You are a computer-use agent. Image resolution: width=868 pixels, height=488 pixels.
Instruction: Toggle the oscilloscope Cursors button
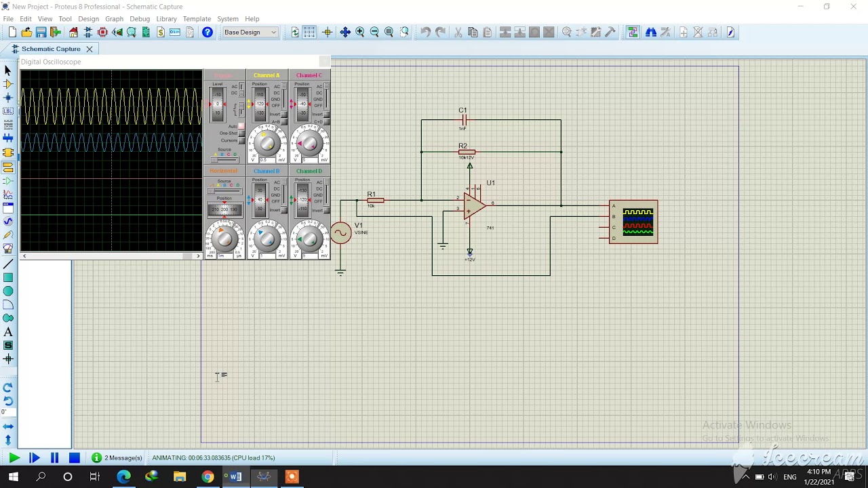coord(241,141)
